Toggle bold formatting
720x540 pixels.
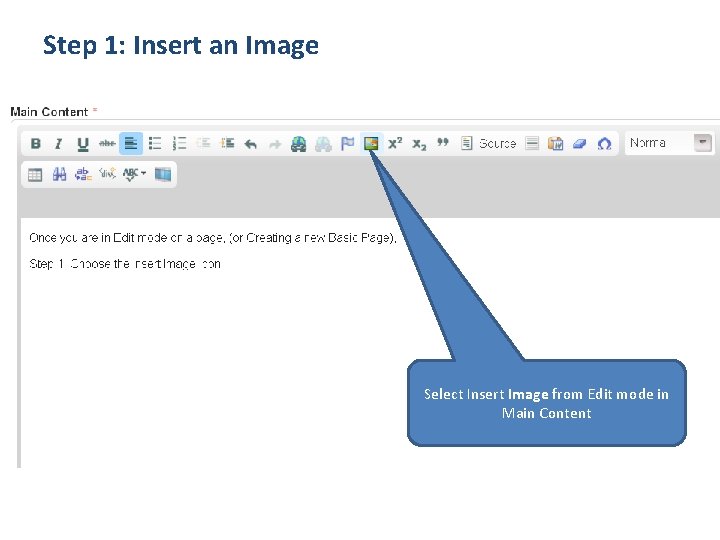(x=35, y=144)
